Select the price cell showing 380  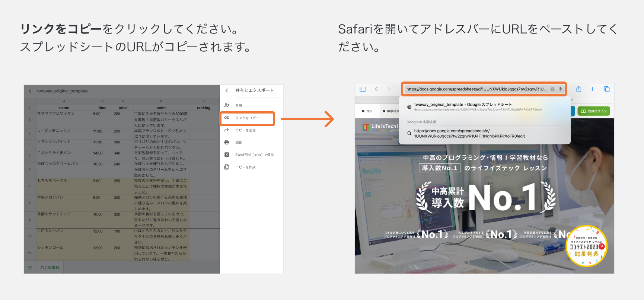point(123,144)
